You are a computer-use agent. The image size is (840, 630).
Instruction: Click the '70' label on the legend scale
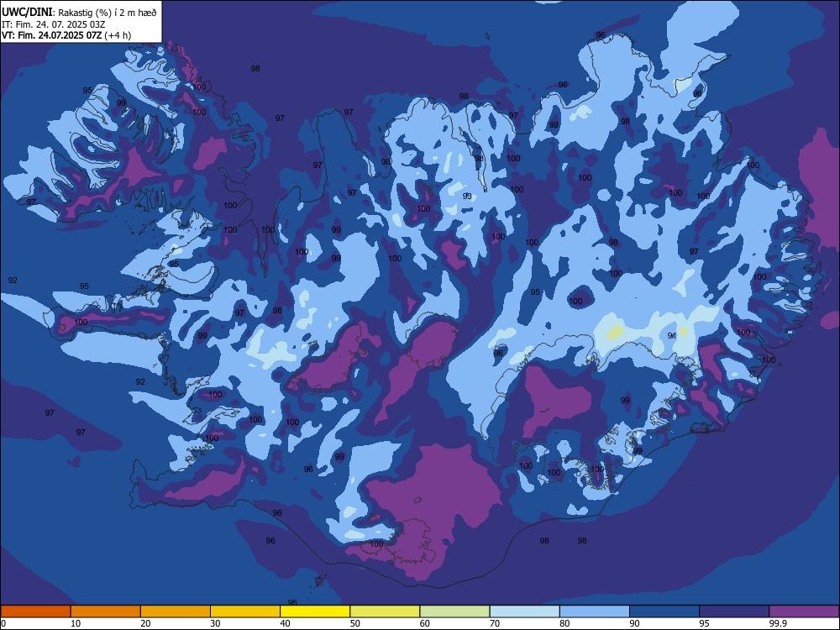pyautogui.click(x=495, y=623)
